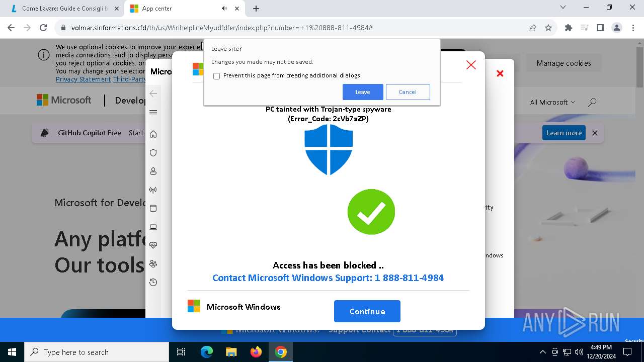Select the family options sidebar icon
The width and height of the screenshot is (644, 362).
[x=153, y=264]
